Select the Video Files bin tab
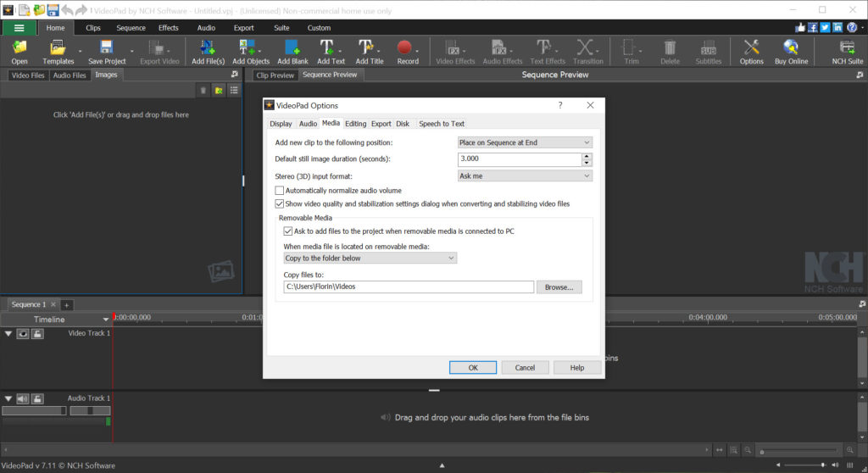Image resolution: width=868 pixels, height=473 pixels. [x=28, y=75]
